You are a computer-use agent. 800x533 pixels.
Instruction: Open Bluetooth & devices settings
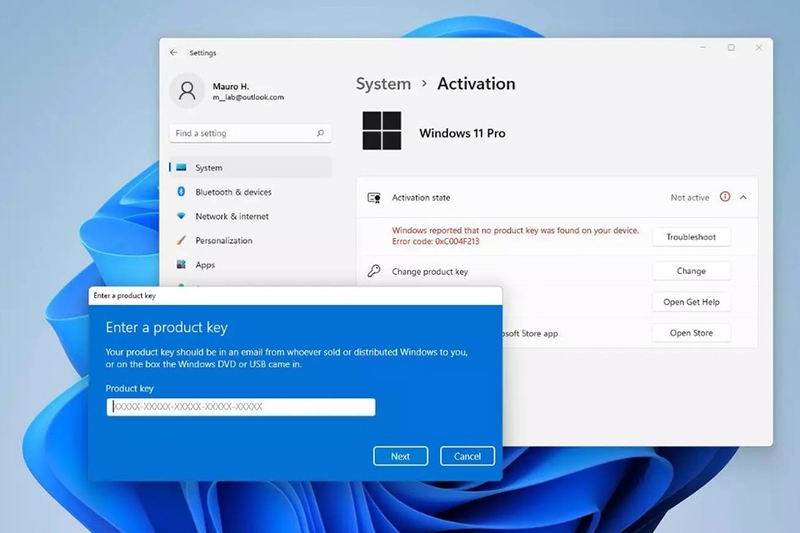250,192
